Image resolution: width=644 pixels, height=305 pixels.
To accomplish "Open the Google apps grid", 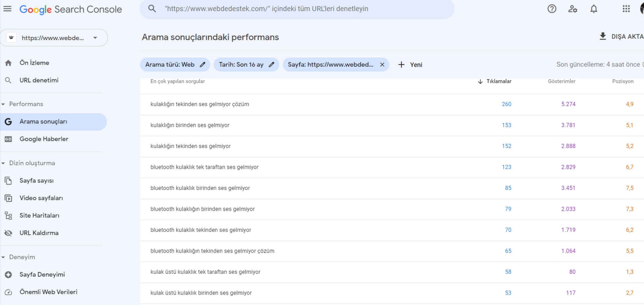I will point(626,9).
